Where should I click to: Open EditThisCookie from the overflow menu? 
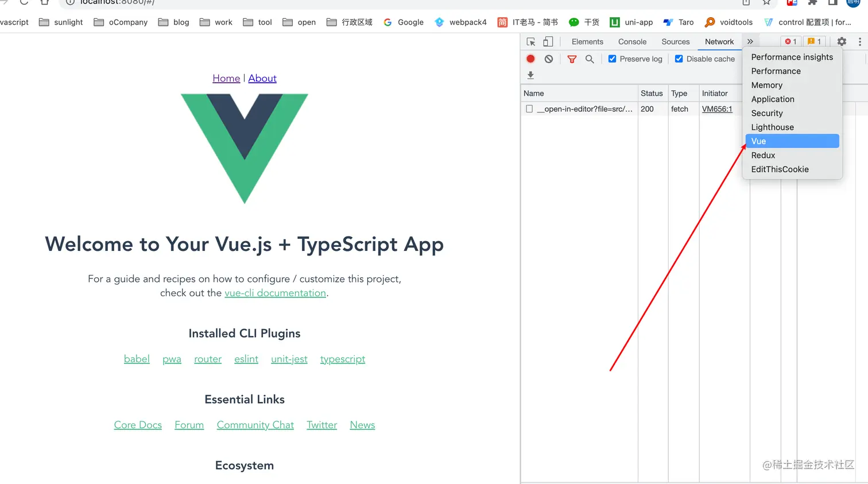[x=792, y=169]
